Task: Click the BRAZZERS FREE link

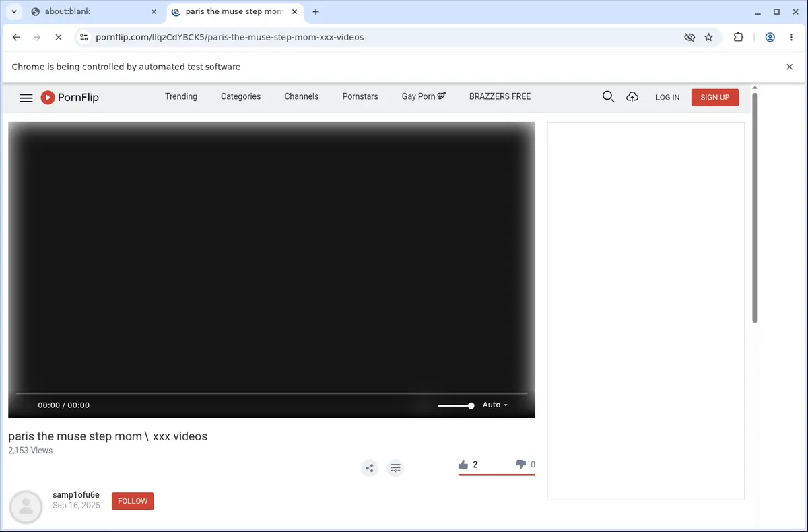Action: pyautogui.click(x=500, y=96)
